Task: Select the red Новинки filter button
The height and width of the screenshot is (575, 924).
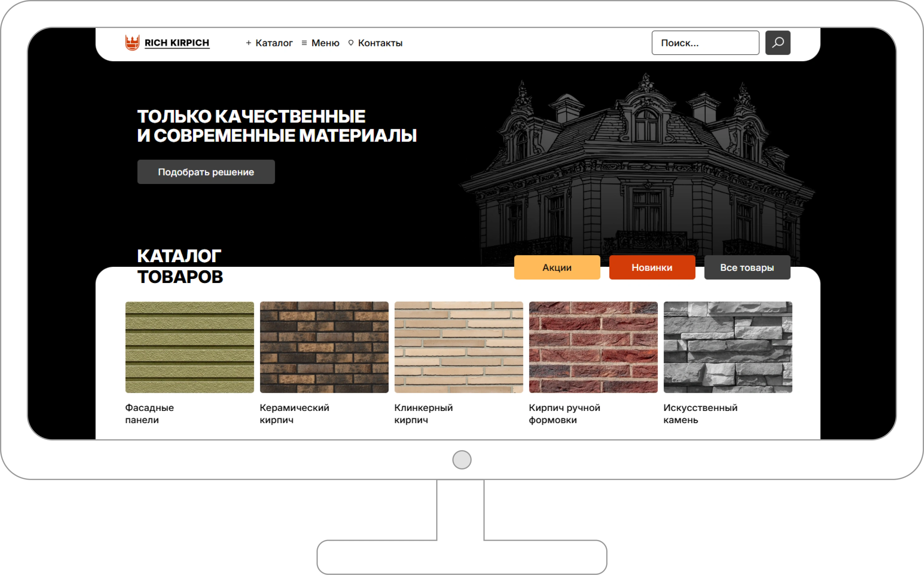Action: tap(652, 267)
